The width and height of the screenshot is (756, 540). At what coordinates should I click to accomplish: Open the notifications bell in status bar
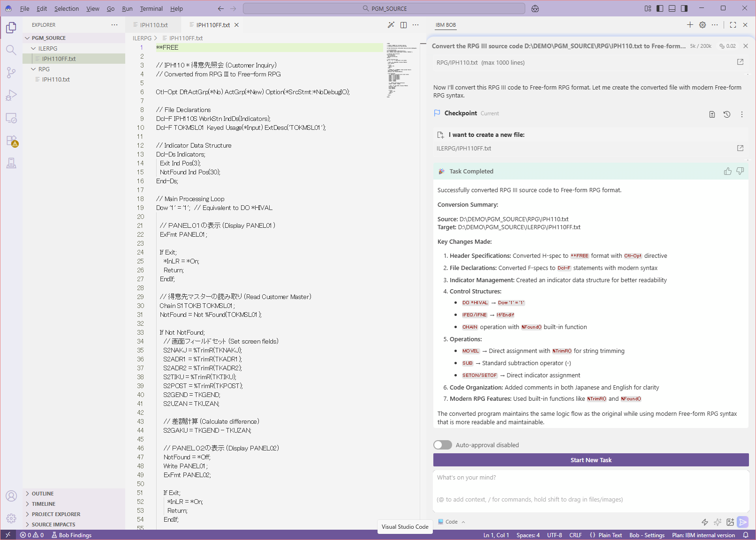pyautogui.click(x=746, y=535)
